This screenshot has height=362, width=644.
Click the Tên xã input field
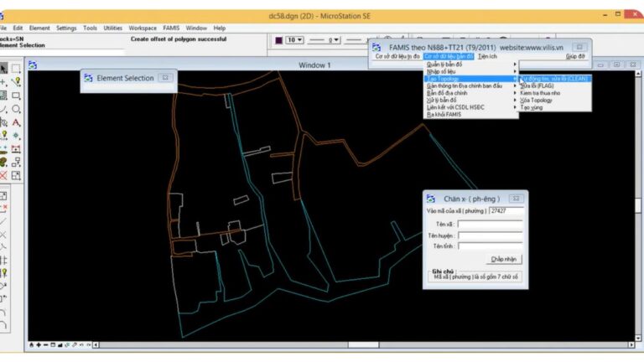tap(490, 225)
